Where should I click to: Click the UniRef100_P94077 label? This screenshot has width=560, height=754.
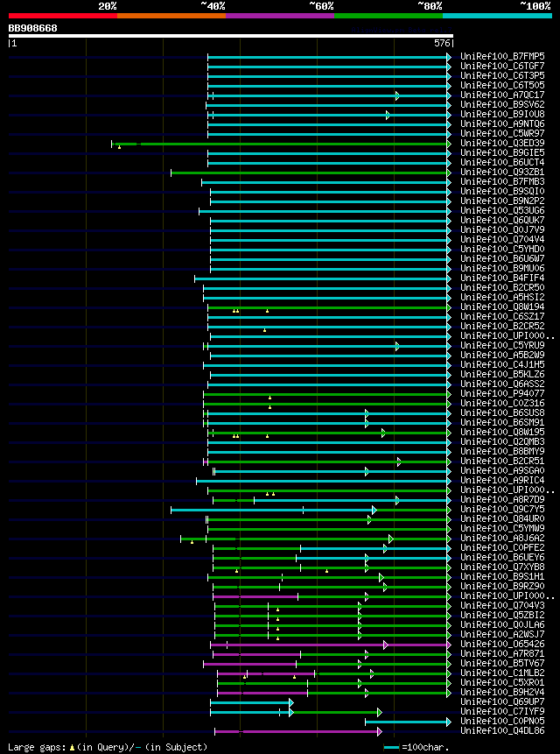pos(502,393)
